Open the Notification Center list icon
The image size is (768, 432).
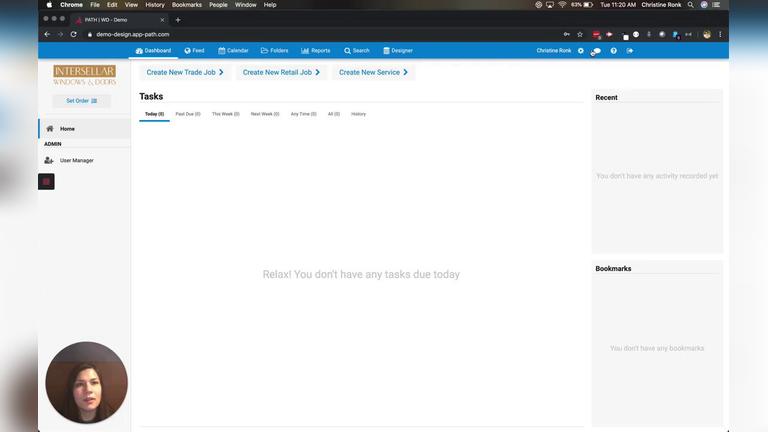point(716,4)
